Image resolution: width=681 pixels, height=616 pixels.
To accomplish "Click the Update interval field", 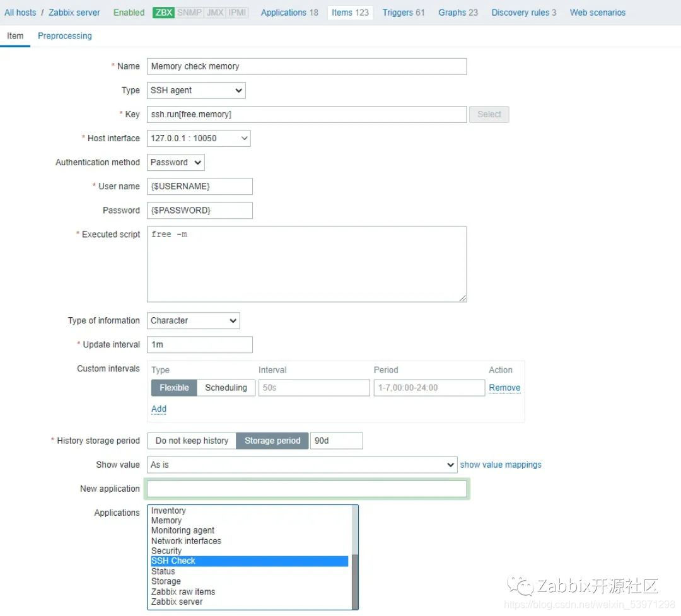I will (200, 344).
